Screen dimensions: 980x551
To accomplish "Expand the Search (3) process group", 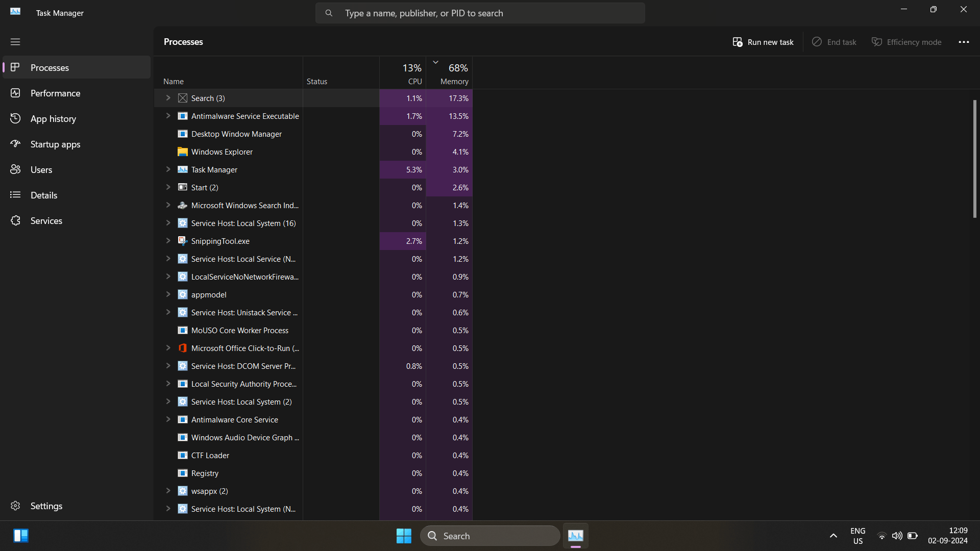I will [168, 98].
